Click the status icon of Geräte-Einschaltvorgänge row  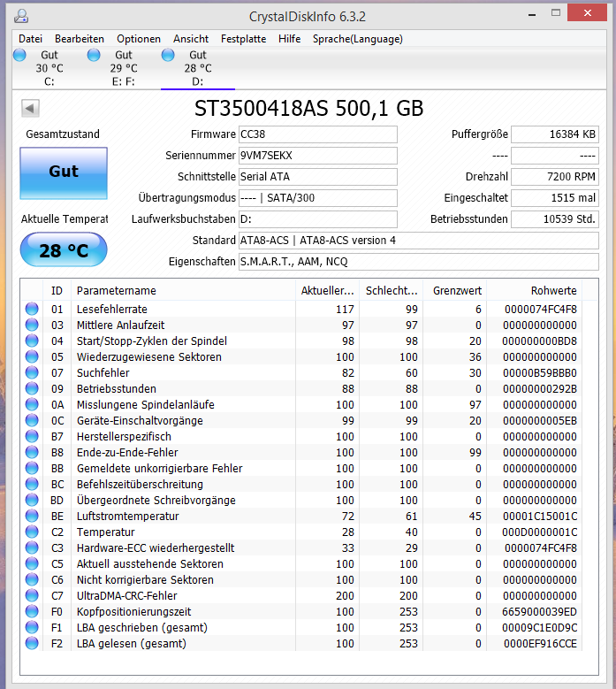(x=32, y=420)
